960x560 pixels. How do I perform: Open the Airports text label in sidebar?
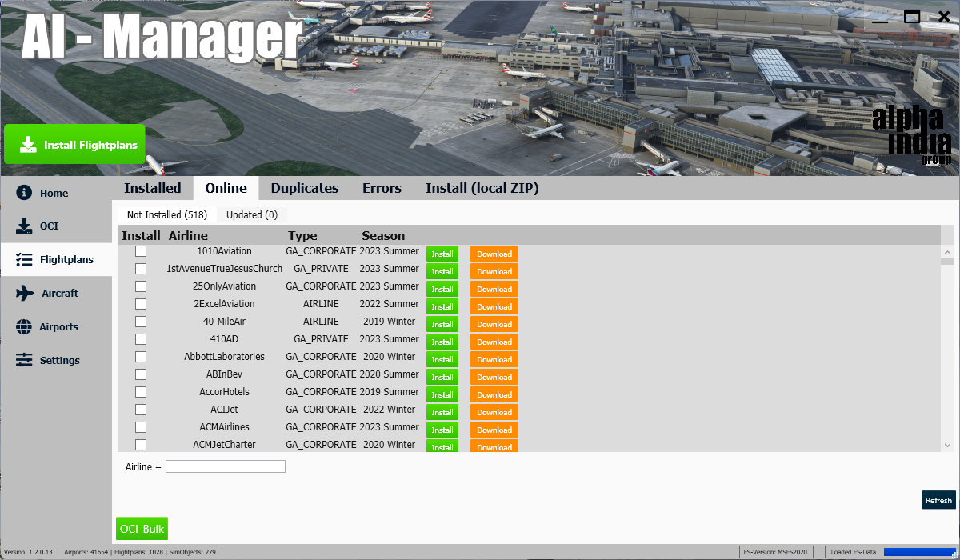tap(59, 327)
